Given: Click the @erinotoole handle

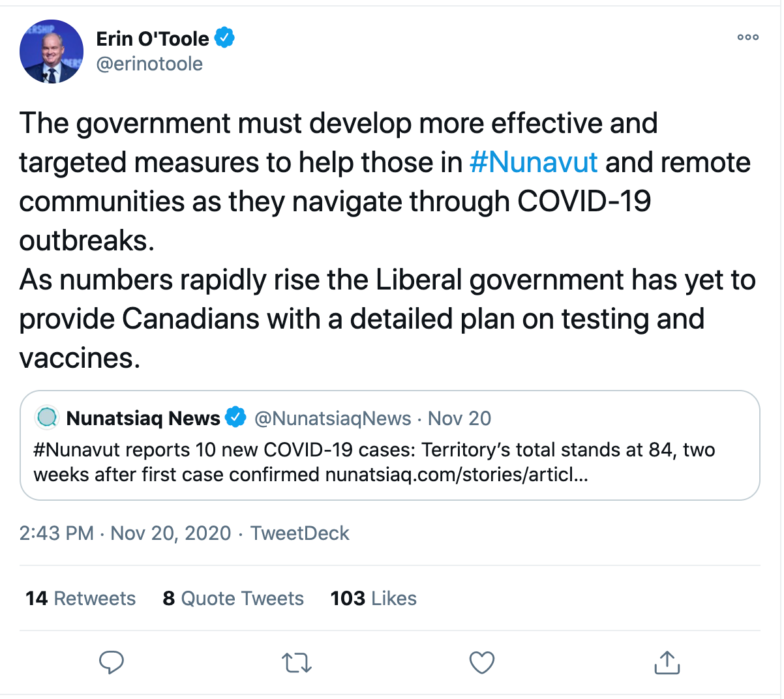Looking at the screenshot, I should point(149,64).
